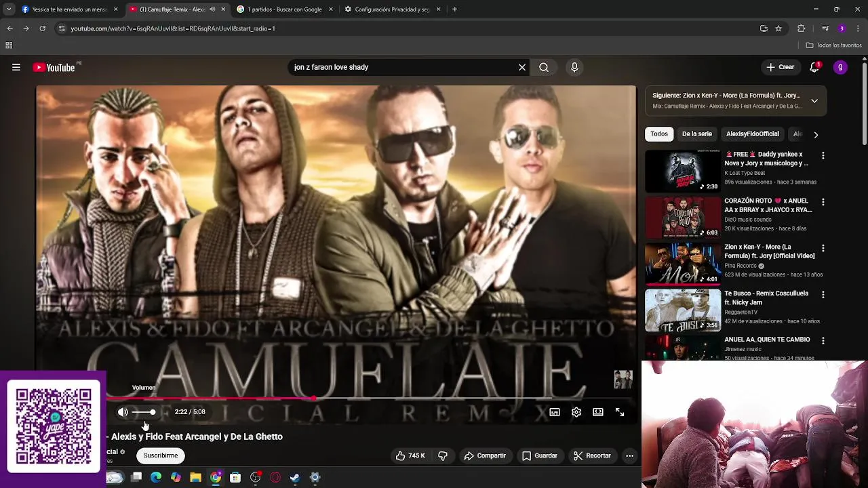868x488 pixels.
Task: Clear the search box with the X
Action: 522,67
